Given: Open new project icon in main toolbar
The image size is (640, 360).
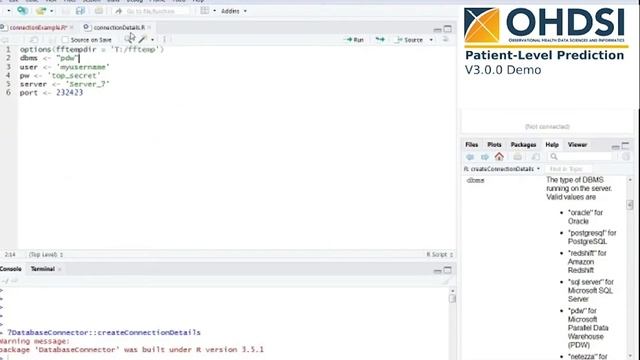Looking at the screenshot, I should point(22,11).
